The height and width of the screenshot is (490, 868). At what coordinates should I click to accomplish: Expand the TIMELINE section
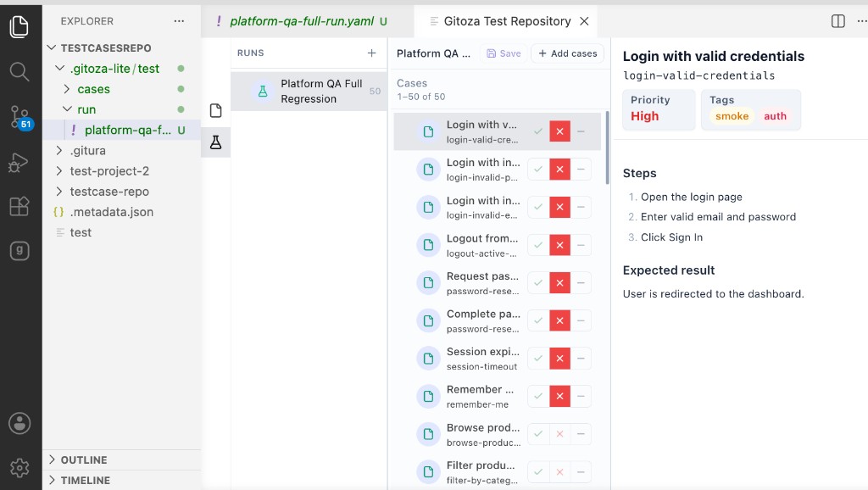52,480
